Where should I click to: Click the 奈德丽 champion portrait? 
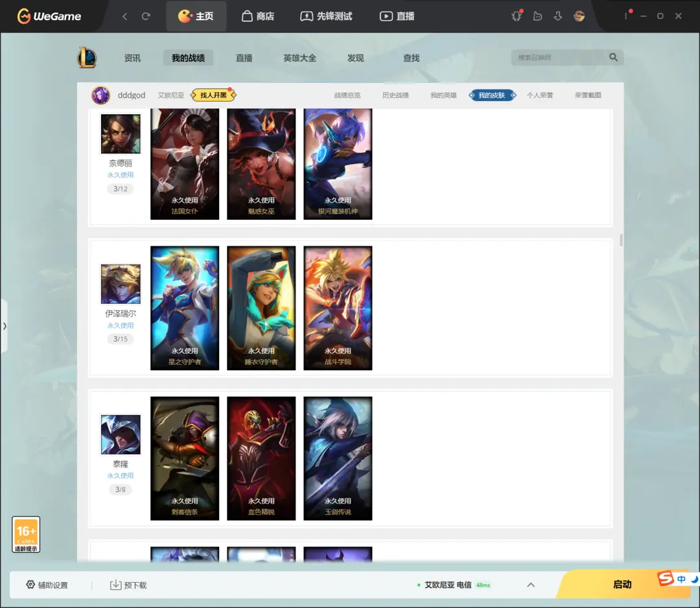(x=121, y=134)
